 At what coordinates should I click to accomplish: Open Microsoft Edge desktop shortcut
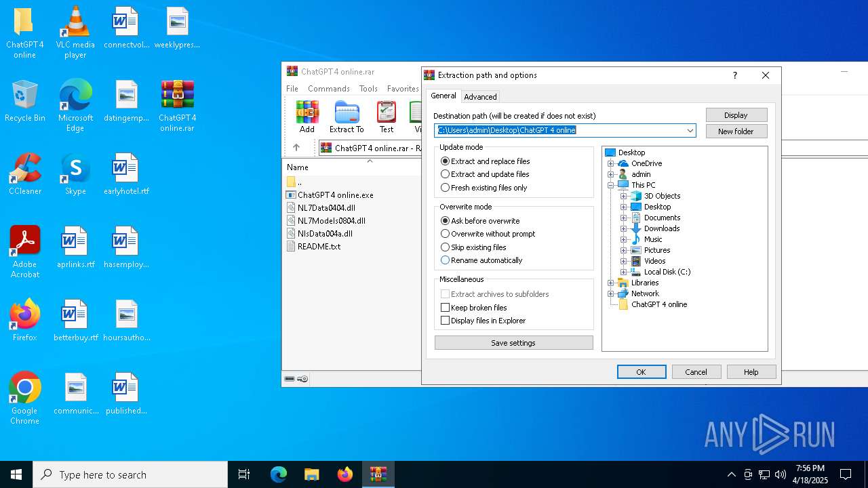[x=75, y=106]
